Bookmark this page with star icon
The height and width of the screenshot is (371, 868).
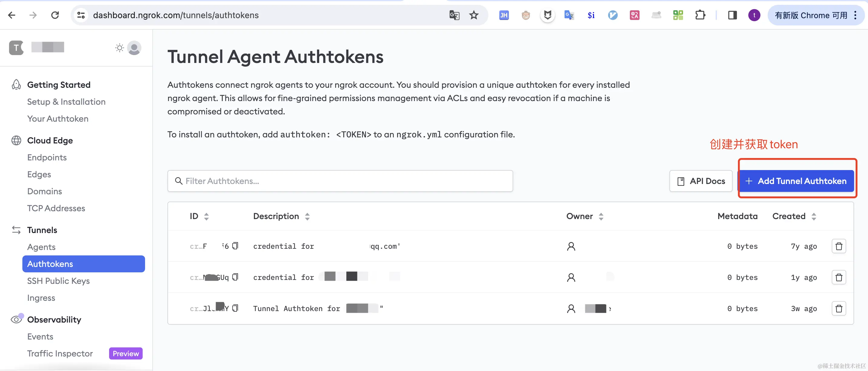(x=474, y=15)
